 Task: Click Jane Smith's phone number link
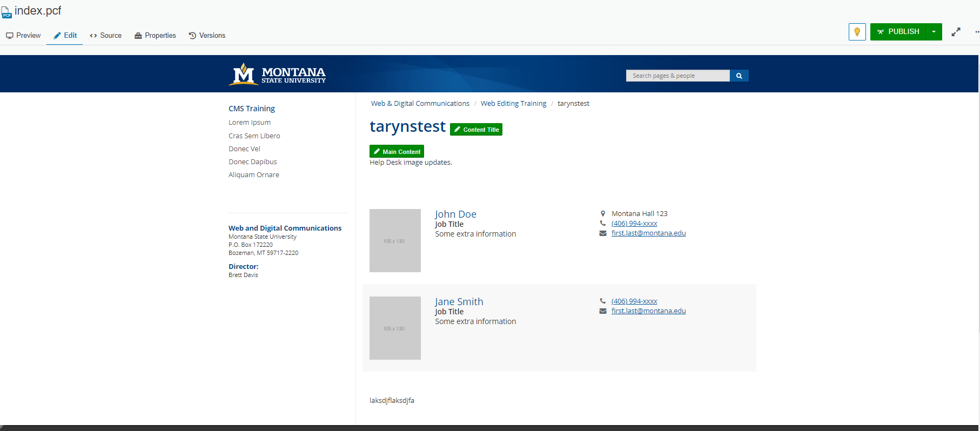click(x=634, y=301)
